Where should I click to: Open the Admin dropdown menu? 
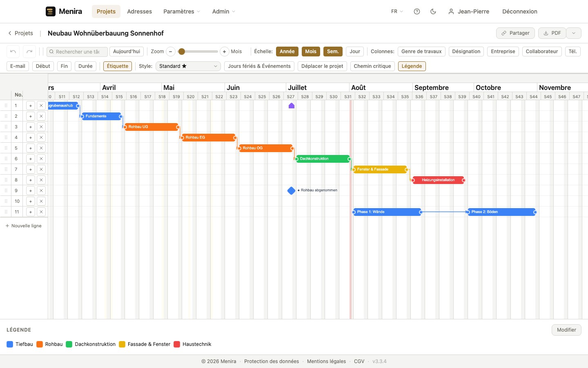224,11
